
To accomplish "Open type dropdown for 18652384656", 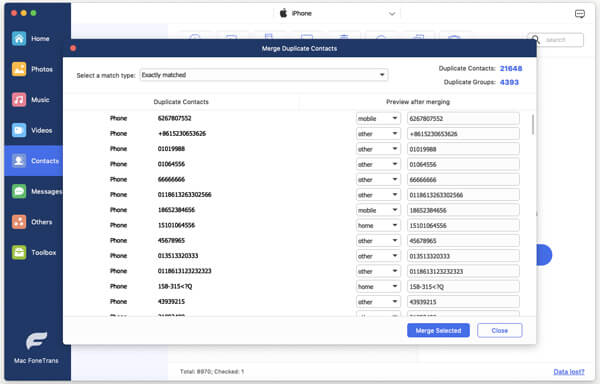I will [x=378, y=210].
